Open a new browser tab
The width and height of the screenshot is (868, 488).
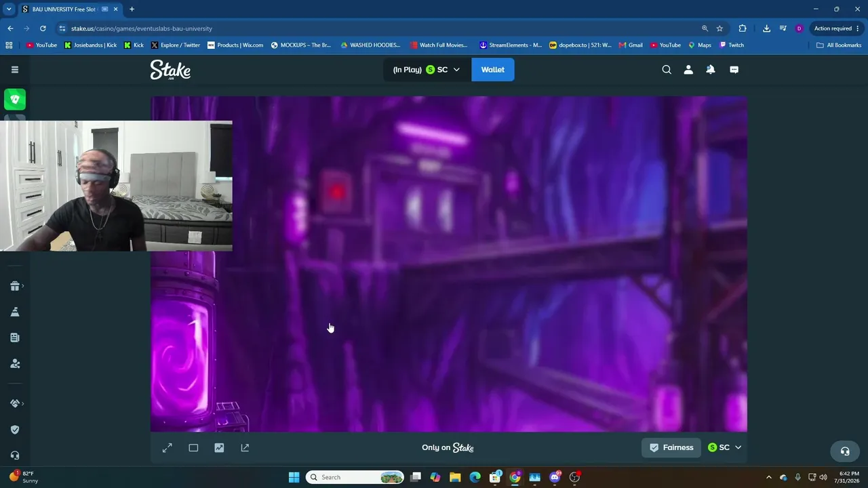tap(132, 9)
